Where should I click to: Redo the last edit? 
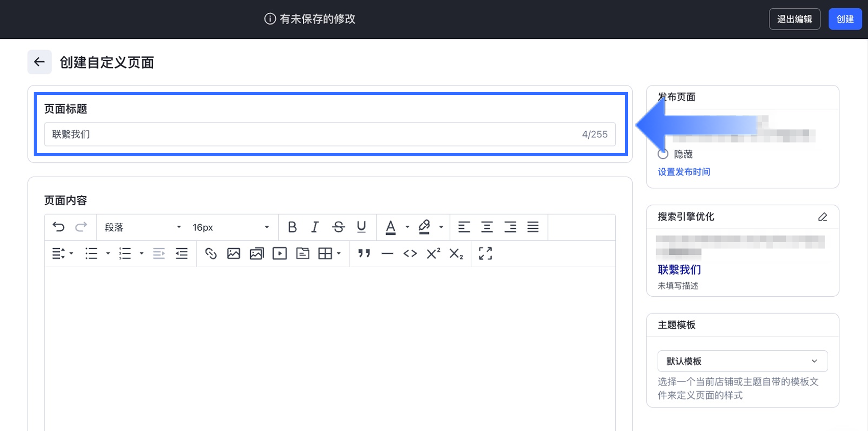[x=81, y=227]
